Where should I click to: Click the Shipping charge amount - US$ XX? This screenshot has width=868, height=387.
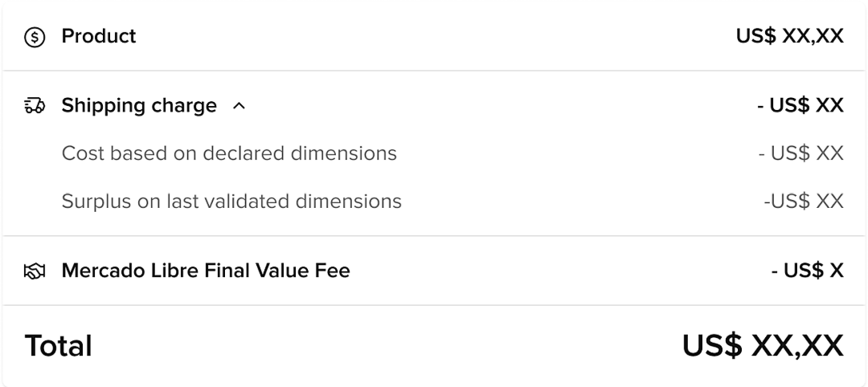click(x=800, y=106)
